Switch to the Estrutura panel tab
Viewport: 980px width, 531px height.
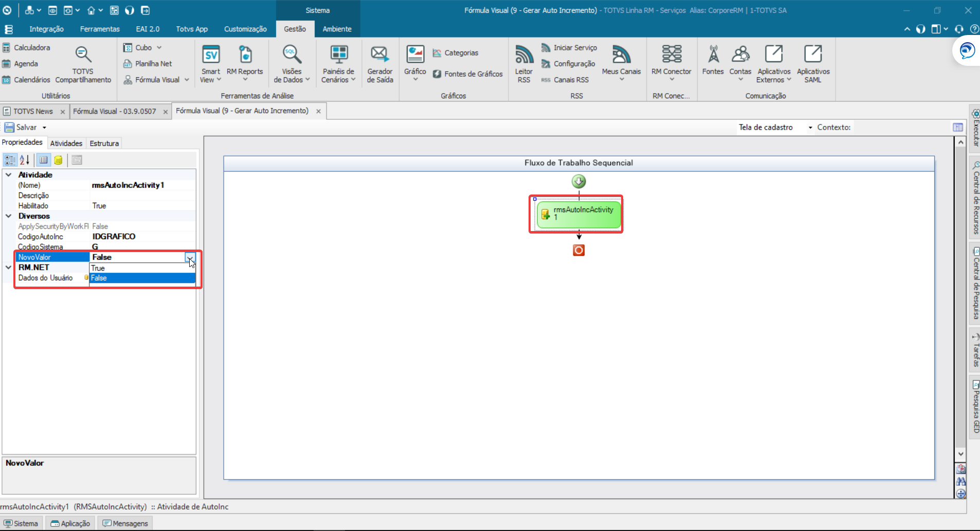tap(104, 144)
